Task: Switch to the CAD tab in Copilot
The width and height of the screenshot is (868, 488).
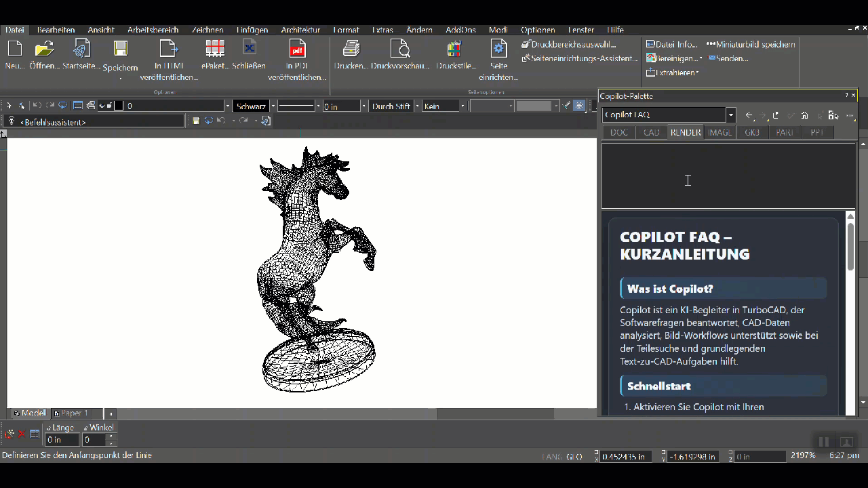Action: [652, 132]
